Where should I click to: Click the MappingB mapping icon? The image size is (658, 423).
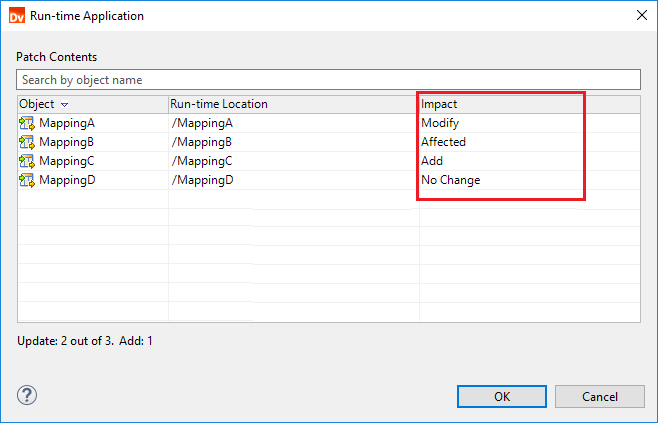point(27,142)
